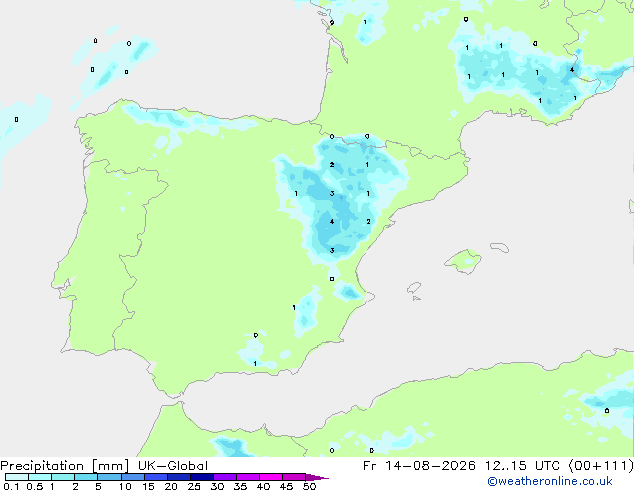The width and height of the screenshot is (634, 490).
Task: Click the 40–45 mm magenta legend swatch
Action: coord(271,477)
